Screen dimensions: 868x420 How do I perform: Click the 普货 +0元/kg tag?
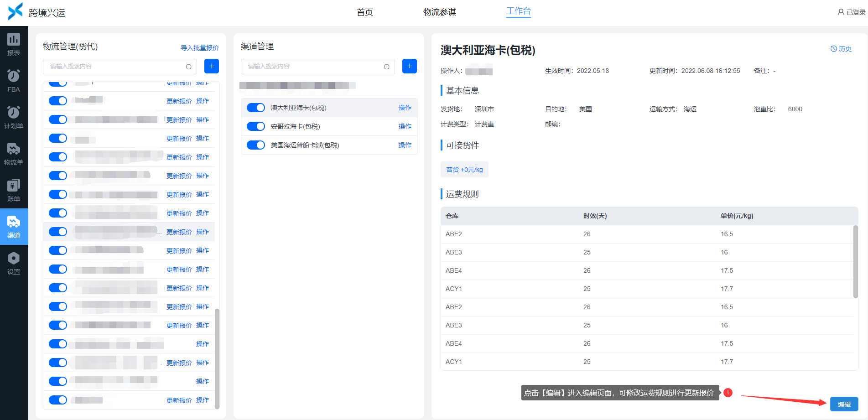(464, 170)
